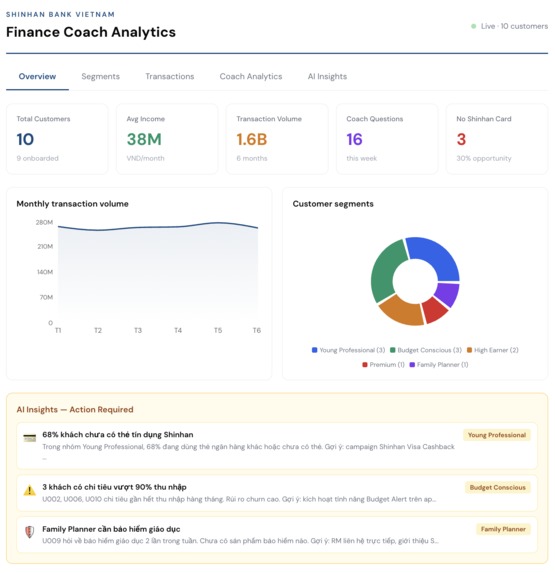Click the 70M y-axis value
Viewport: 555px width, 573px height.
click(x=46, y=297)
